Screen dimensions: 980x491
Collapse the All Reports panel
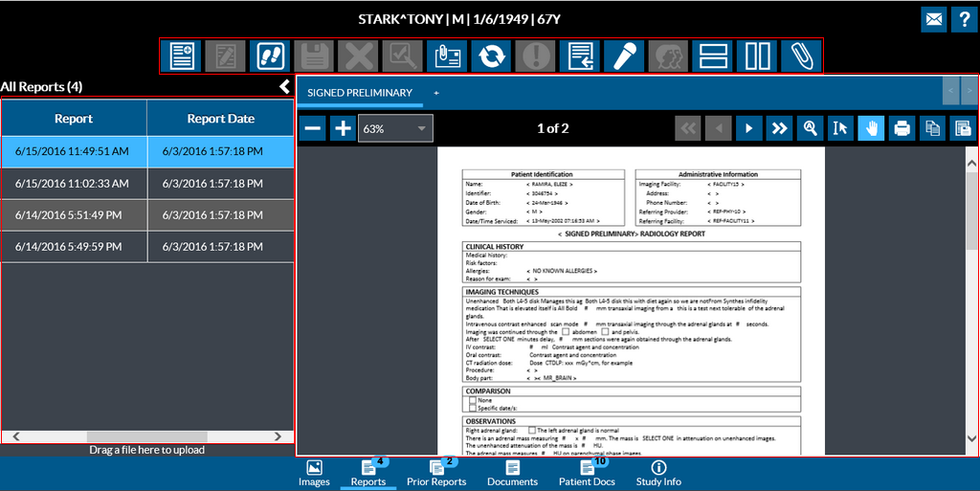[x=284, y=87]
